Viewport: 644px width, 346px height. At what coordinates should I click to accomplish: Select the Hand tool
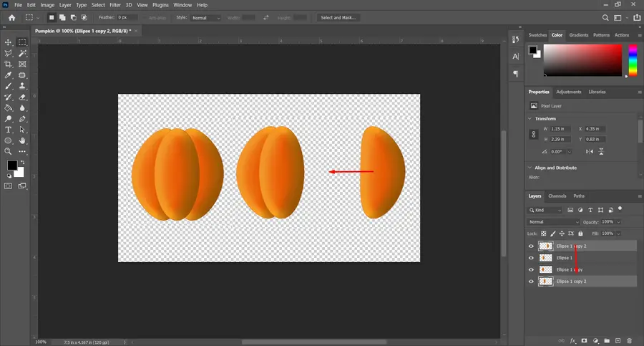click(22, 140)
